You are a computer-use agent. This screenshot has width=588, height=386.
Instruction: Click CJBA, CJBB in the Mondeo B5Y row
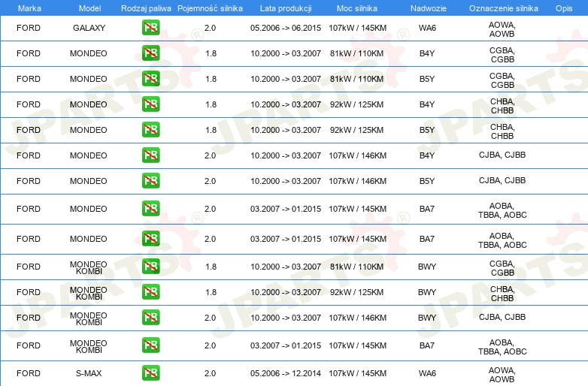pos(502,180)
